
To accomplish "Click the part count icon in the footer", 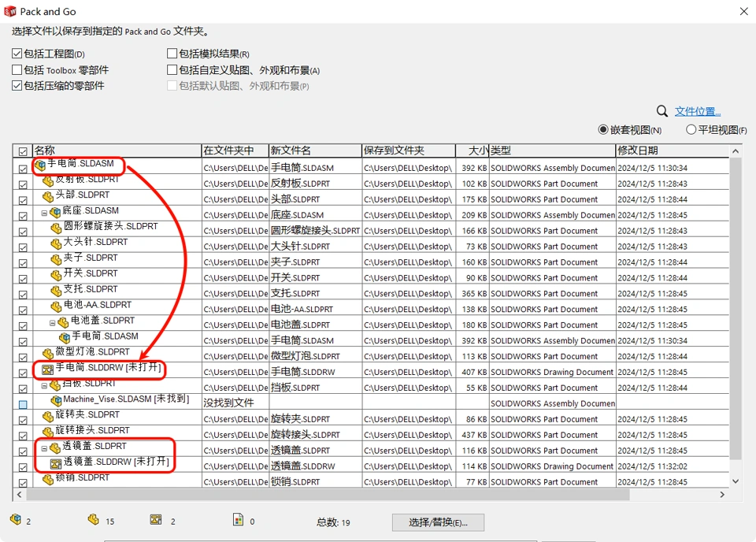I will [94, 519].
